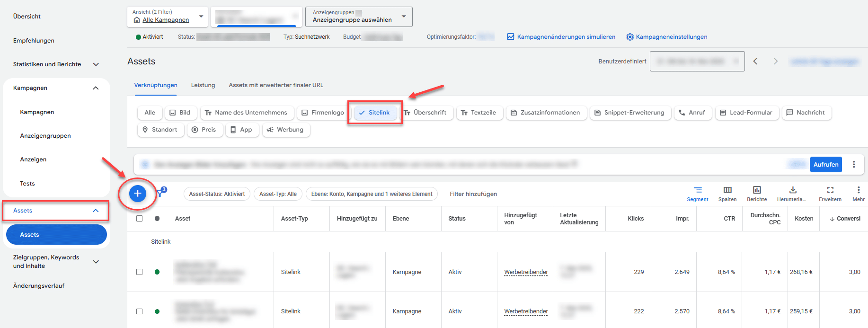This screenshot has width=868, height=328.
Task: Open the Anzeigengruppe auswählen dropdown
Action: point(359,17)
